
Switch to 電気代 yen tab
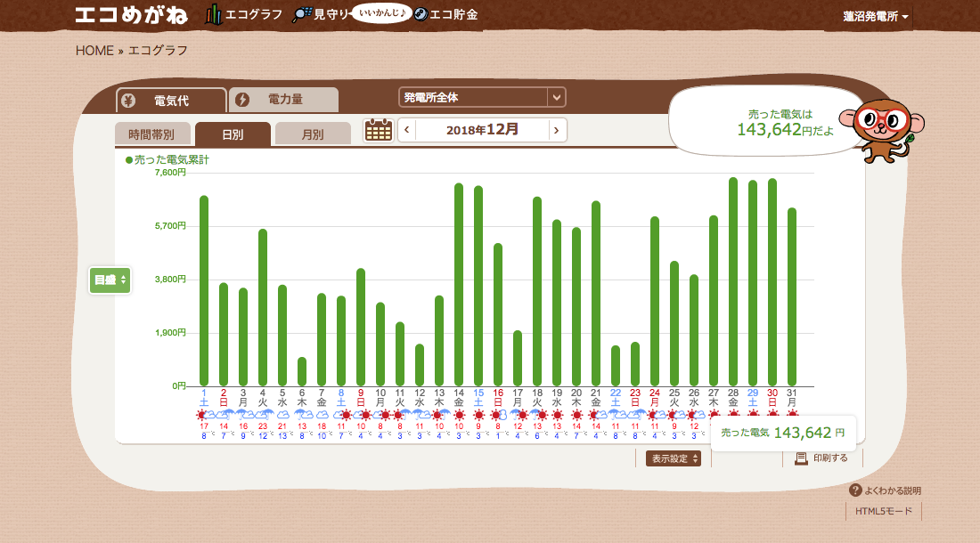(170, 100)
